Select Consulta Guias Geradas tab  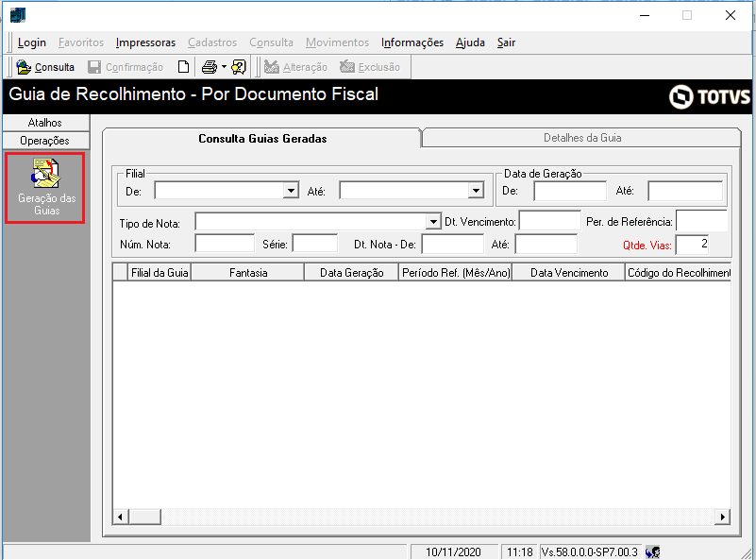[262, 139]
